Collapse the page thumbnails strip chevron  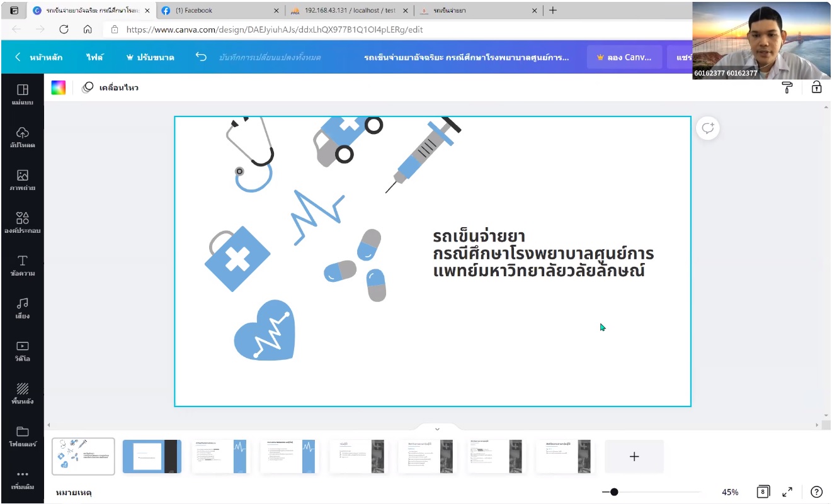tap(437, 429)
